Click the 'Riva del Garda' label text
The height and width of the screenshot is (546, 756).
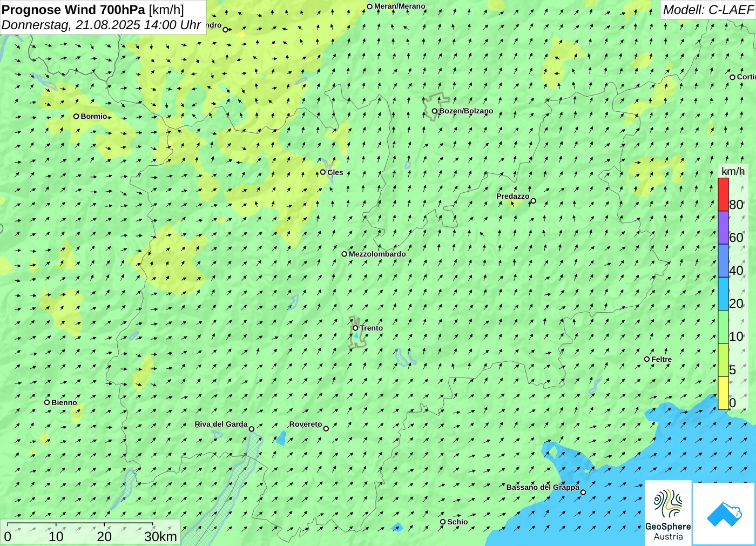221,424
